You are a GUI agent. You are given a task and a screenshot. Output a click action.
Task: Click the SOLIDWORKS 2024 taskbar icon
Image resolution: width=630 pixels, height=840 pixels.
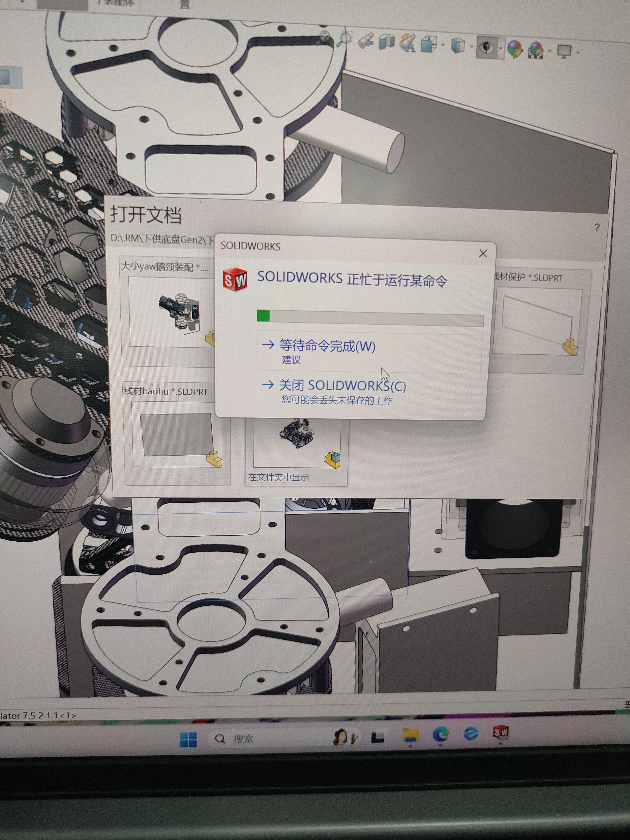pos(500,732)
